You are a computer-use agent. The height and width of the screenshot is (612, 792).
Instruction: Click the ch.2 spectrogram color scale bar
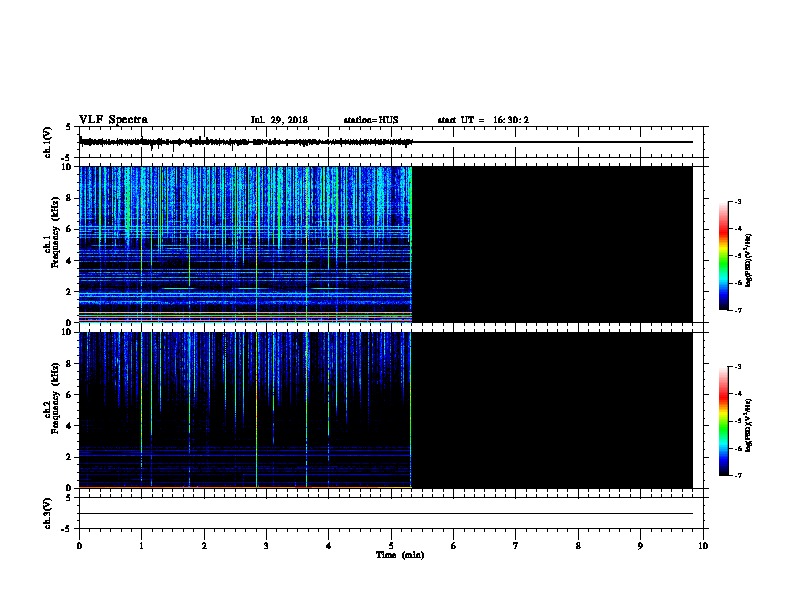coord(724,421)
